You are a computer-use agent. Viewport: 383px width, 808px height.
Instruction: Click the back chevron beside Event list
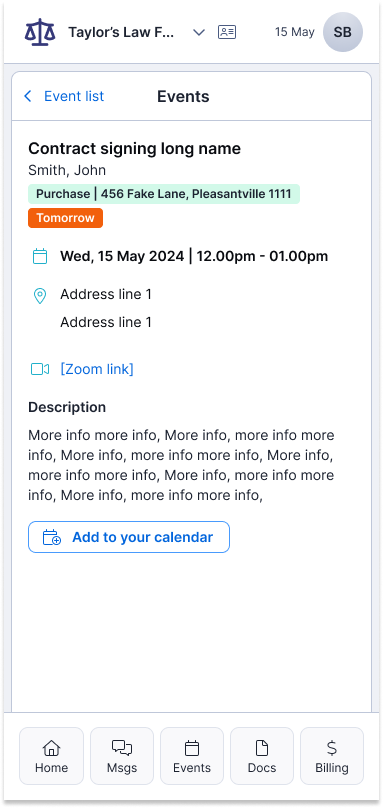pyautogui.click(x=28, y=96)
